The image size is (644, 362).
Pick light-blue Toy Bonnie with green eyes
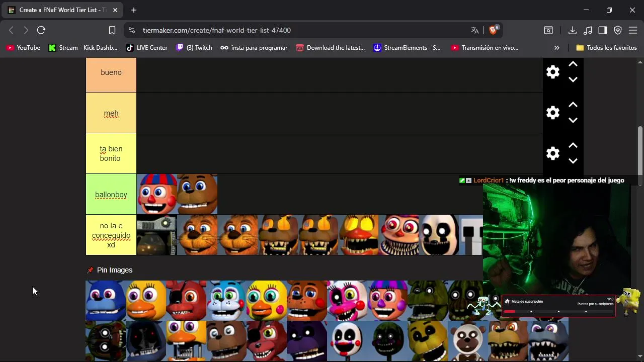[x=226, y=301]
